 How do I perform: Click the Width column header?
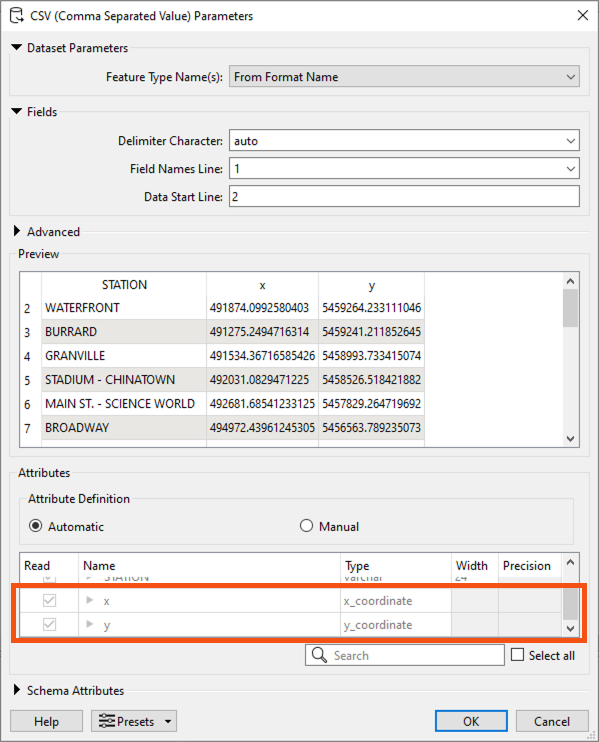coord(475,565)
